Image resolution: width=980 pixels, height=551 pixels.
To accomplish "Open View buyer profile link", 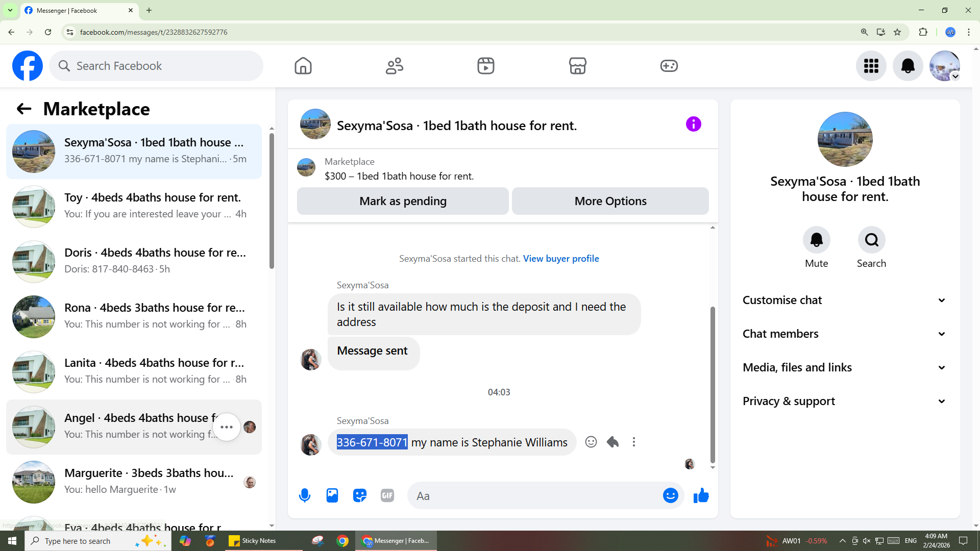I will 561,259.
